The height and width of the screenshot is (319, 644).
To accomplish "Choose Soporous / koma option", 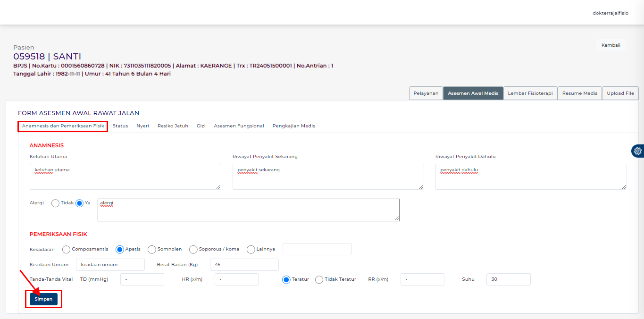I will click(x=193, y=250).
